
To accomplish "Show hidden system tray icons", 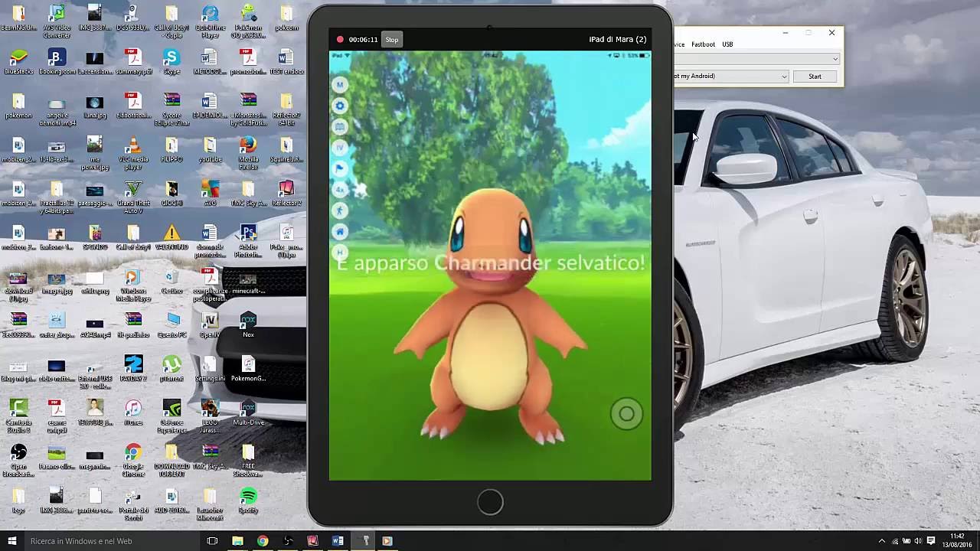I will coord(881,541).
